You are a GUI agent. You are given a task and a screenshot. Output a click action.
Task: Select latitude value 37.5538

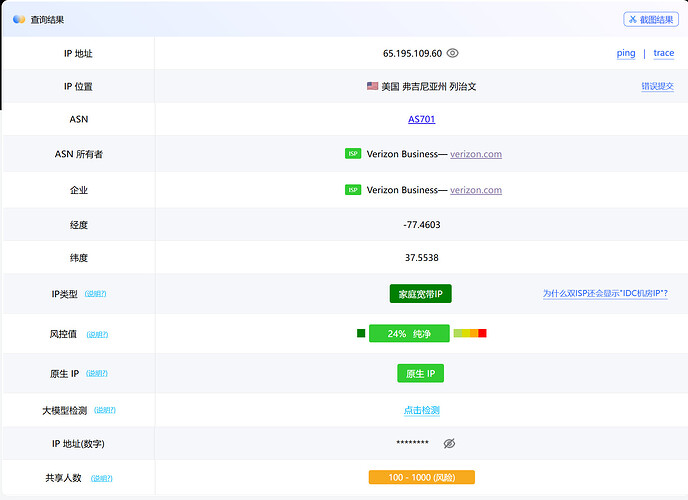[422, 257]
